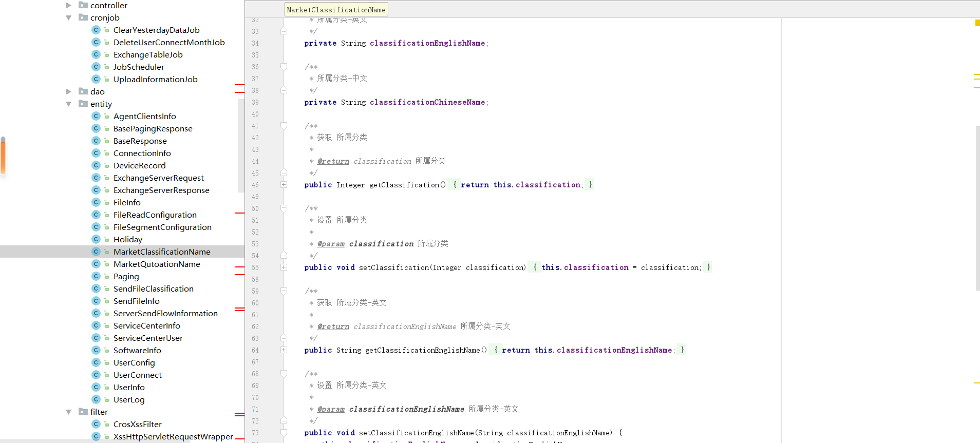980x443 pixels.
Task: Open ServerSendFlowInformation in project tree
Action: pyautogui.click(x=165, y=313)
